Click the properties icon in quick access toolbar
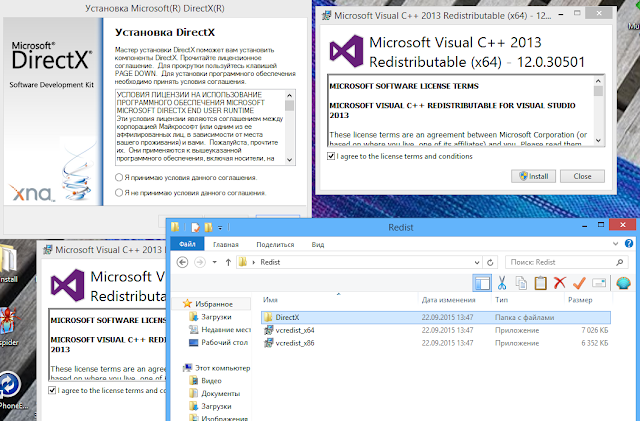The width and height of the screenshot is (640, 421). click(x=196, y=227)
